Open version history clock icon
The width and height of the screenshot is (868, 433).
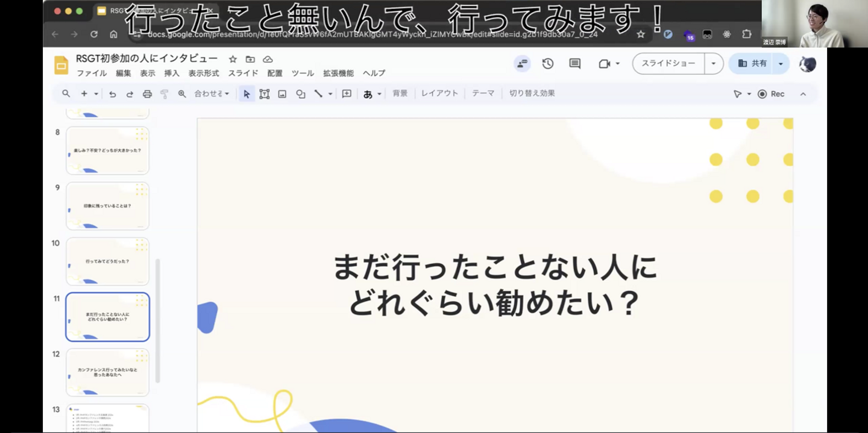(548, 64)
